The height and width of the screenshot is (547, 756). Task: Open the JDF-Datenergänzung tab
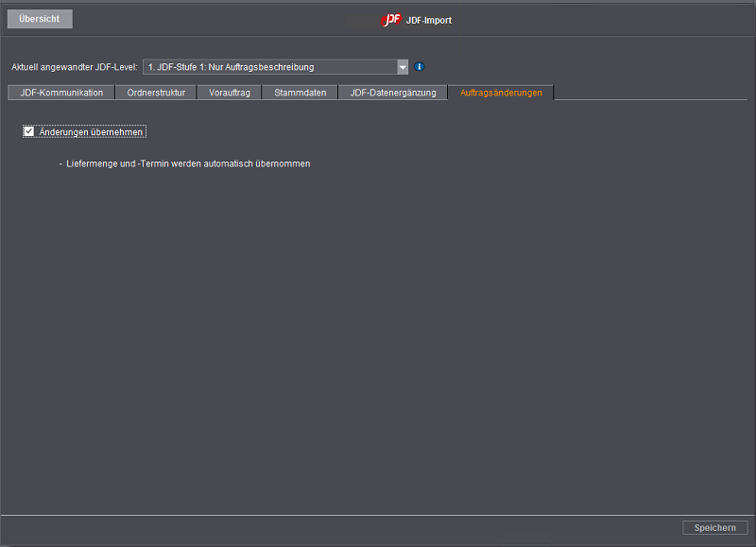pyautogui.click(x=393, y=93)
